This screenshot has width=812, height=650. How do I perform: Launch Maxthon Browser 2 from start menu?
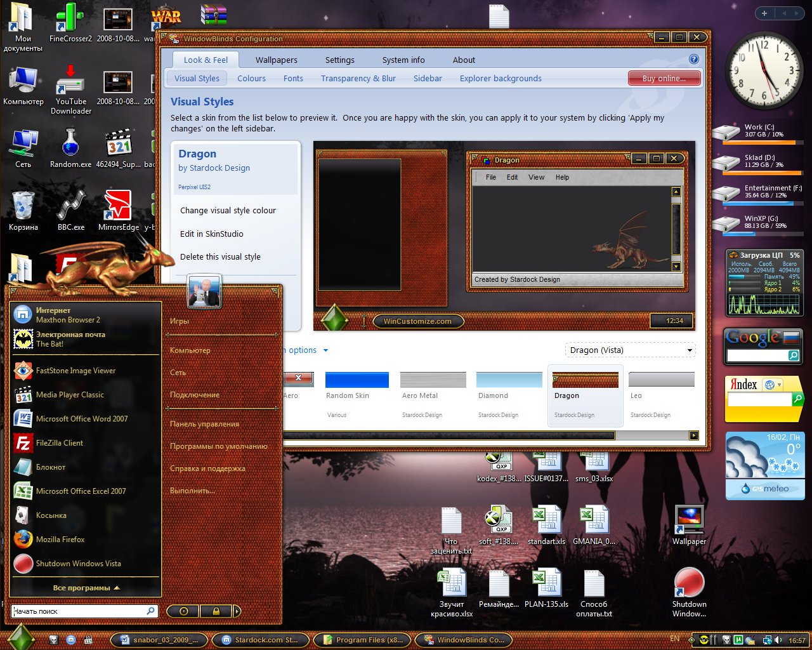[x=86, y=315]
